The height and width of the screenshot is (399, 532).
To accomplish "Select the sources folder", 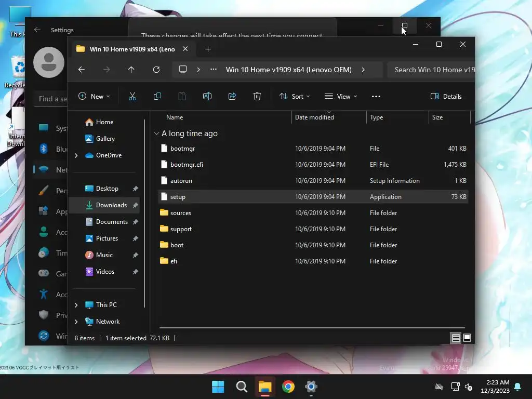I will (x=313, y=213).
